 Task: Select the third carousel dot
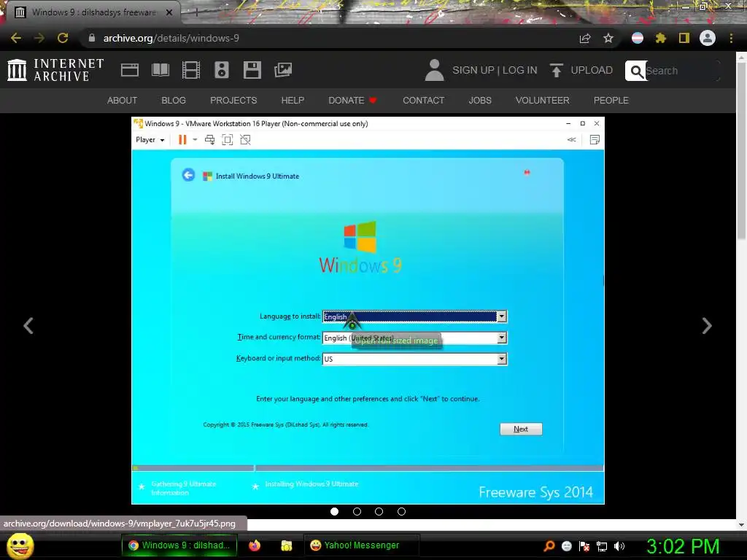pyautogui.click(x=379, y=511)
